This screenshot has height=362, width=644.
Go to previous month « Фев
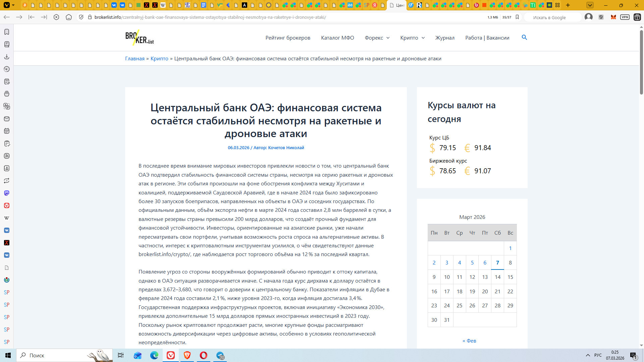tap(469, 341)
